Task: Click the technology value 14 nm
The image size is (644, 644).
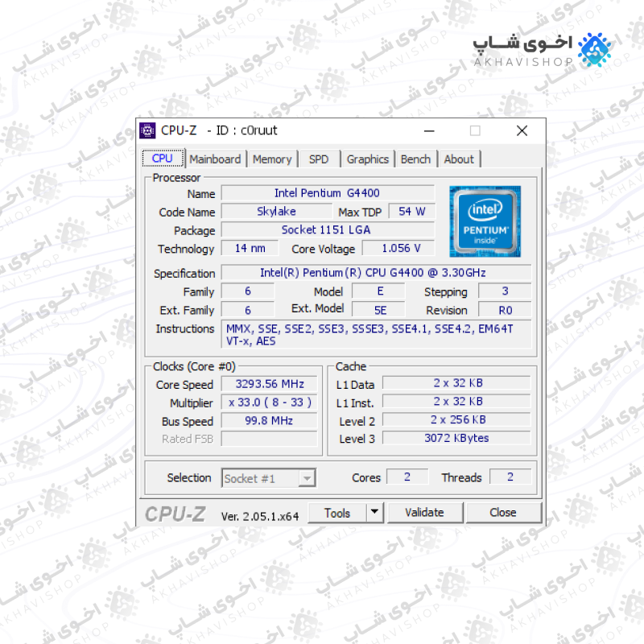Action: tap(250, 249)
